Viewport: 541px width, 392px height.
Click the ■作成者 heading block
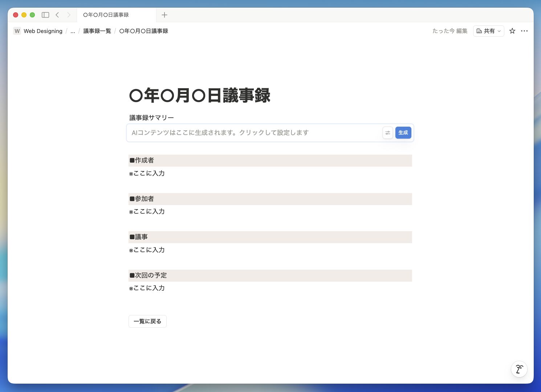pyautogui.click(x=145, y=160)
